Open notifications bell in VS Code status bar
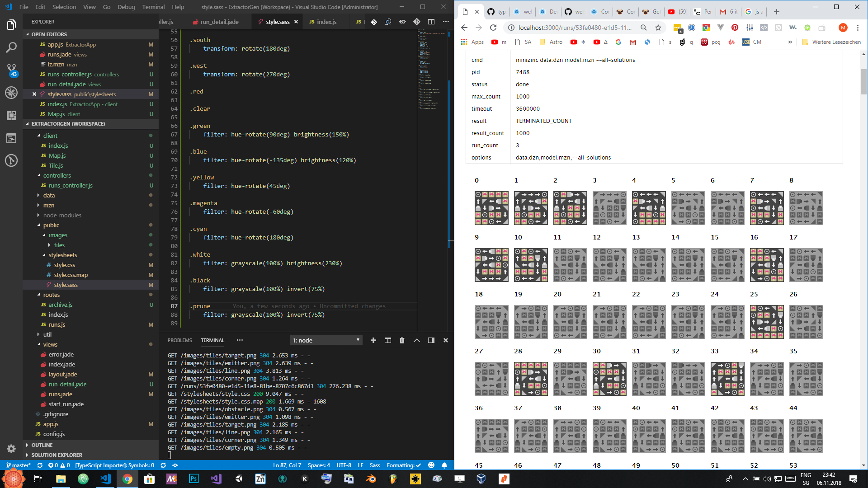Viewport: 868px width, 488px height. point(444,465)
